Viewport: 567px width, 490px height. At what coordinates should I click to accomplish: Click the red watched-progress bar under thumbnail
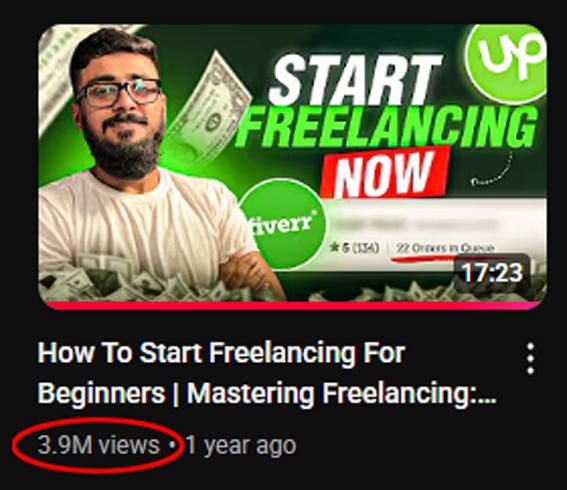point(292,306)
